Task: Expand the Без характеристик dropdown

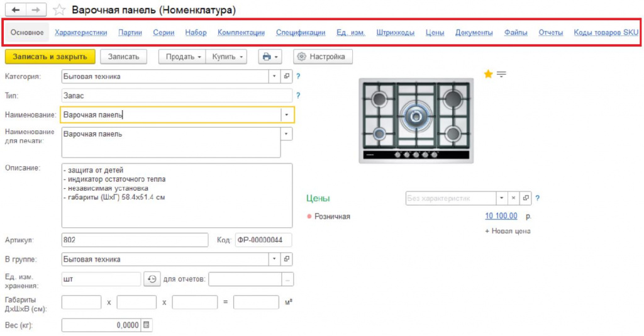Action: point(501,198)
